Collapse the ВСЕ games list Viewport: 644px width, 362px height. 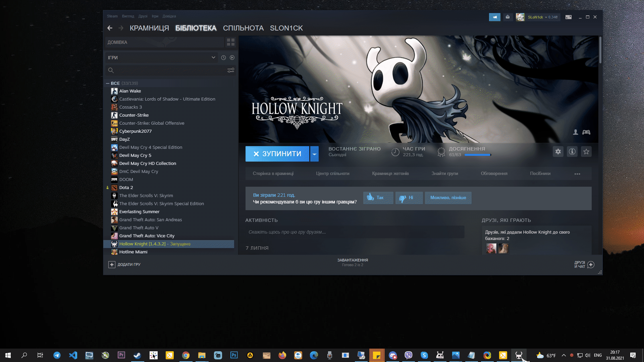point(108,83)
